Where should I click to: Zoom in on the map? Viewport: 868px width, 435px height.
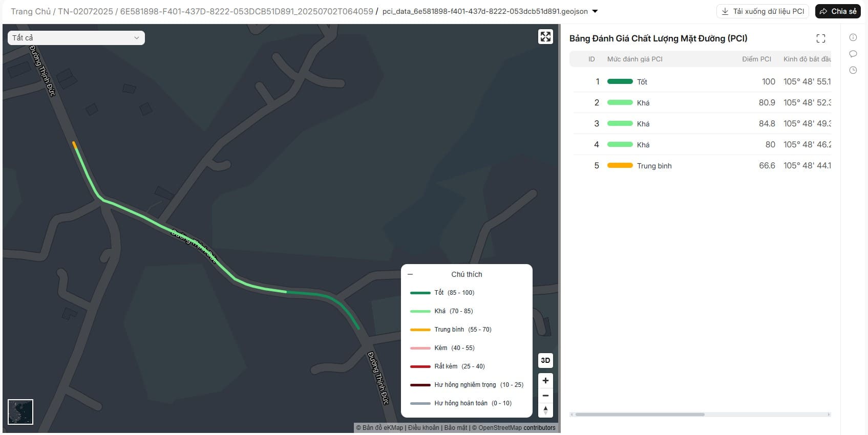coord(545,381)
